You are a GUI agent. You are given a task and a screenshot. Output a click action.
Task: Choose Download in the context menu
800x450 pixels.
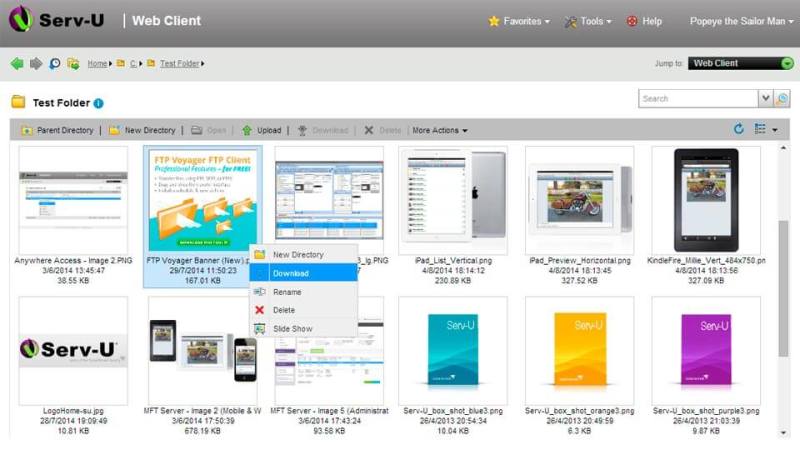(x=304, y=273)
